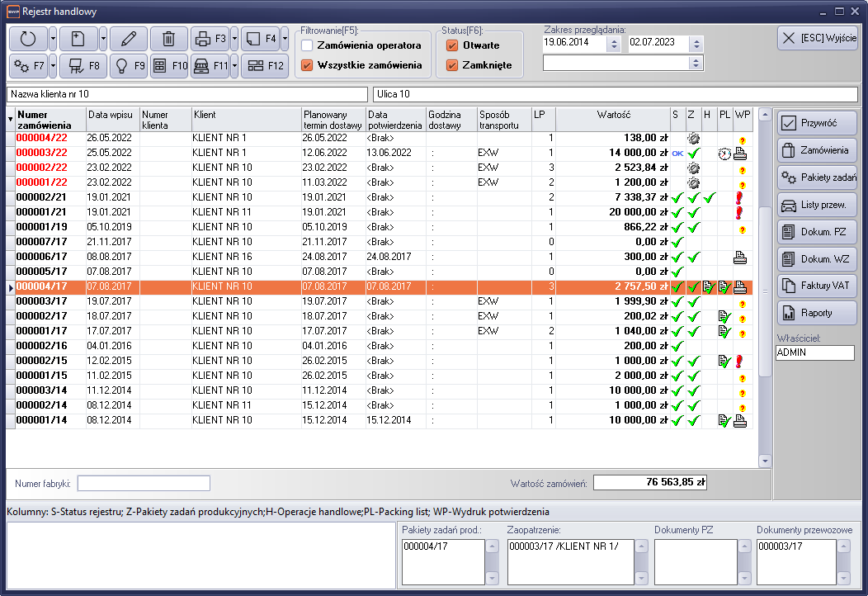
Task: Uncheck the Otwarte status checkbox
Action: [x=451, y=45]
